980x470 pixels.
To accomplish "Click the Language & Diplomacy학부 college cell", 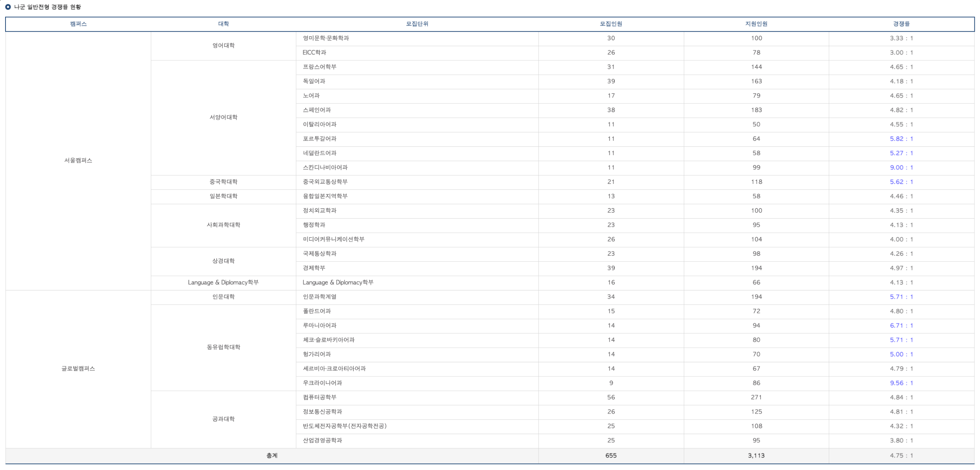I will click(223, 283).
